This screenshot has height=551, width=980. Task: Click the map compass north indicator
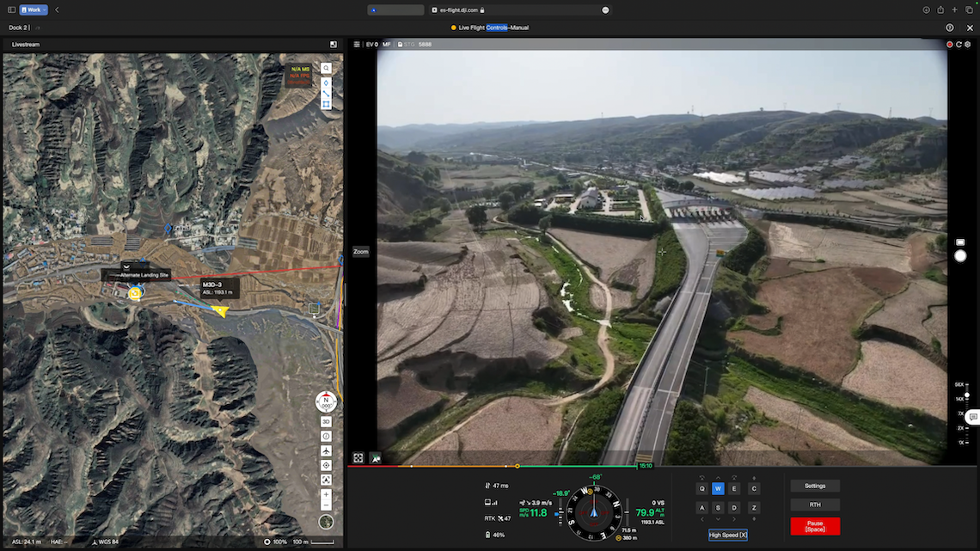[x=326, y=401]
